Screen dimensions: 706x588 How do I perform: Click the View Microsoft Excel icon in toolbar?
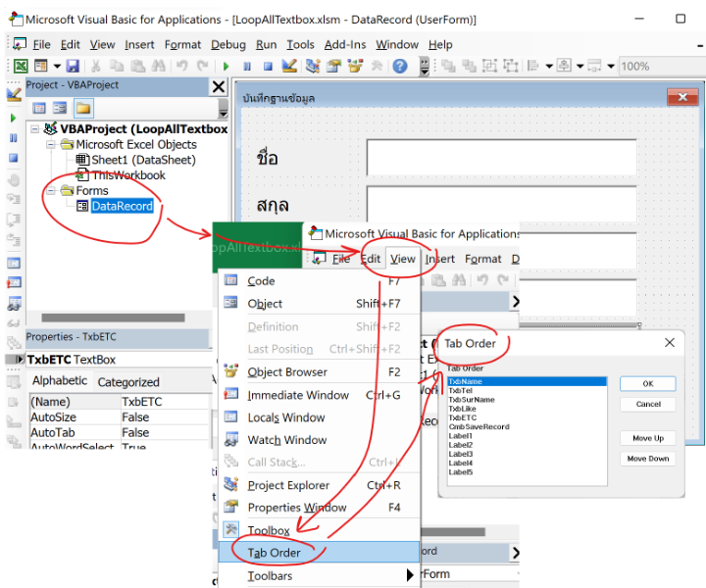(20, 66)
